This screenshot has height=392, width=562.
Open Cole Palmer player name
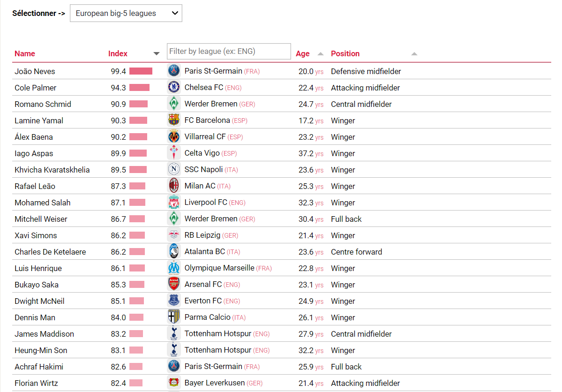pyautogui.click(x=36, y=88)
